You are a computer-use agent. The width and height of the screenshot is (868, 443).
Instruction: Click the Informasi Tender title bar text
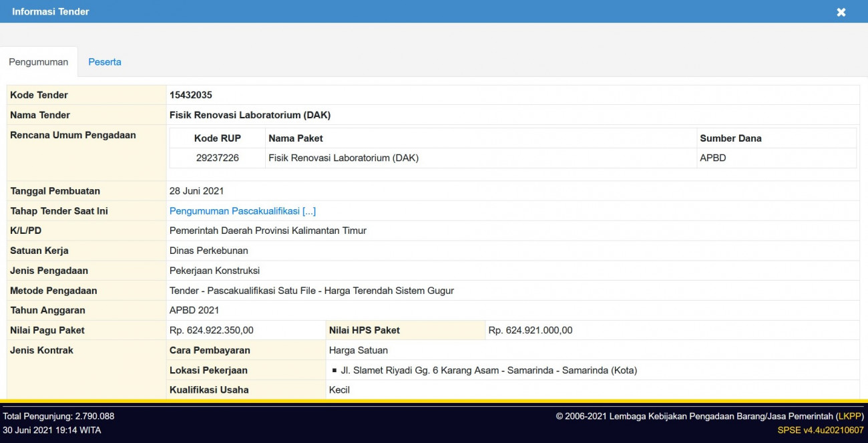pos(51,11)
